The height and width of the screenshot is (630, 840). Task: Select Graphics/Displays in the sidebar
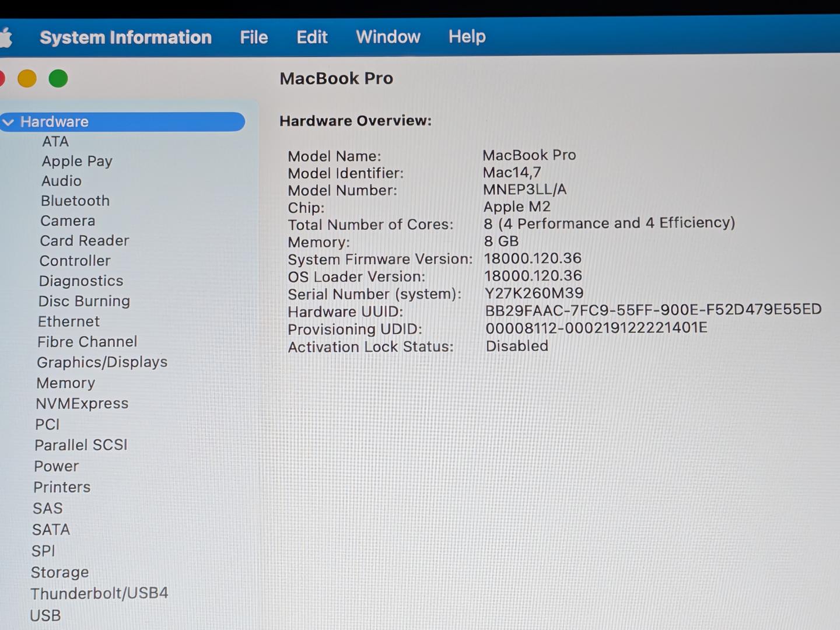(102, 362)
